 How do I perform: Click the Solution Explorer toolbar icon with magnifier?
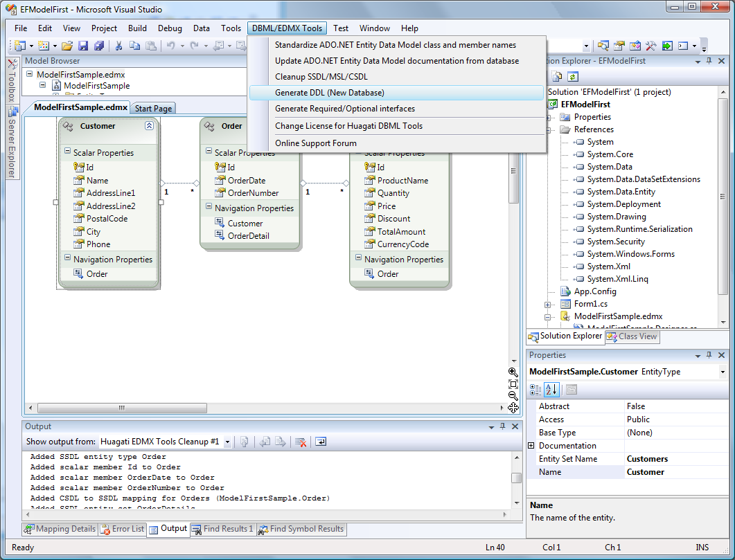pyautogui.click(x=603, y=46)
